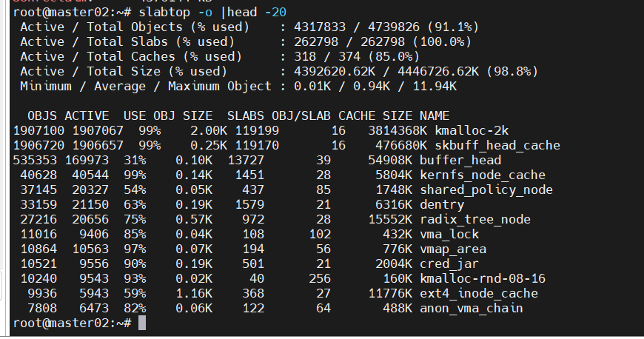Select the 'Active / Total Slabs' line label

pyautogui.click(x=94, y=42)
